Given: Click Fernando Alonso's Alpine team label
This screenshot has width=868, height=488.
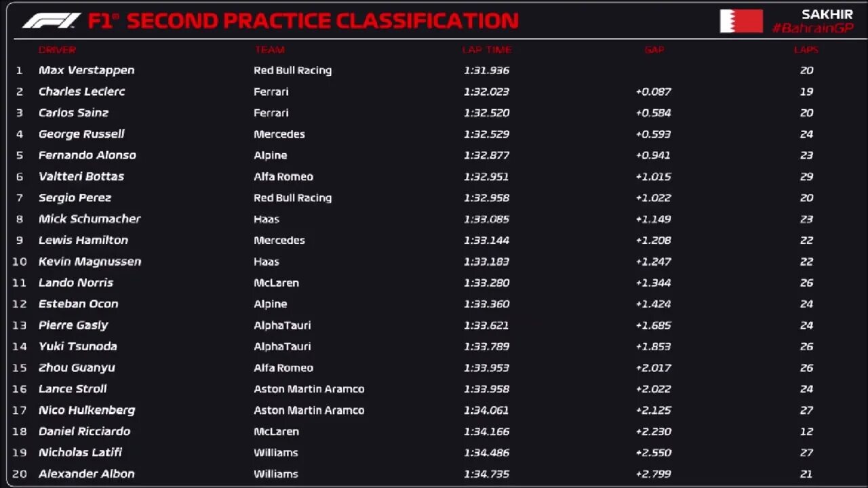Looking at the screenshot, I should pyautogui.click(x=270, y=155).
